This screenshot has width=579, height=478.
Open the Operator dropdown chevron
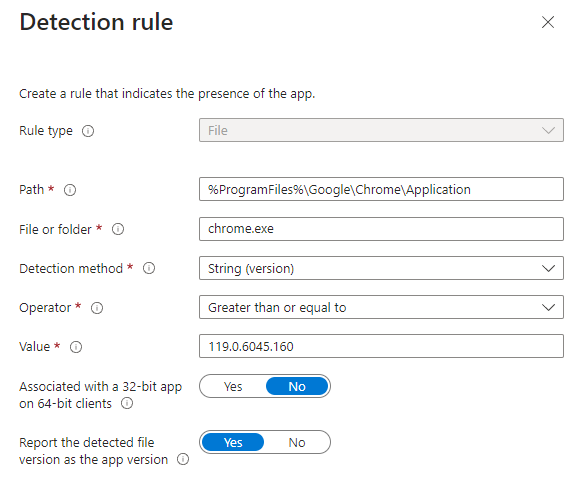pyautogui.click(x=548, y=307)
